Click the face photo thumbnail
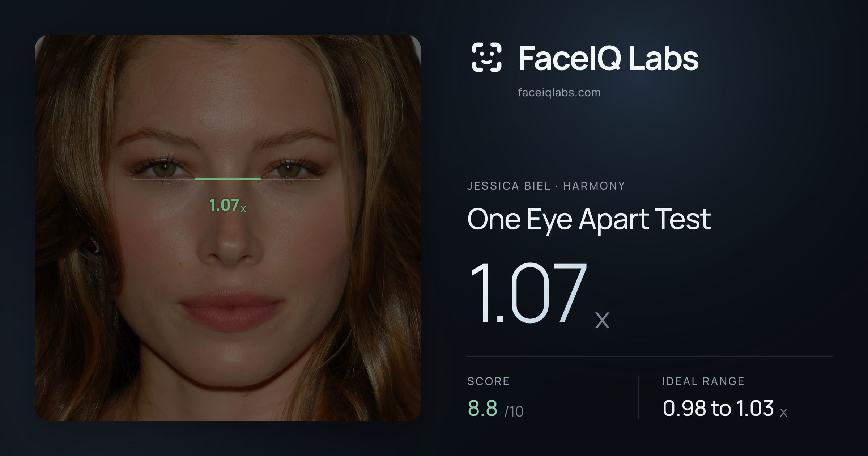The width and height of the screenshot is (868, 456). pyautogui.click(x=228, y=228)
